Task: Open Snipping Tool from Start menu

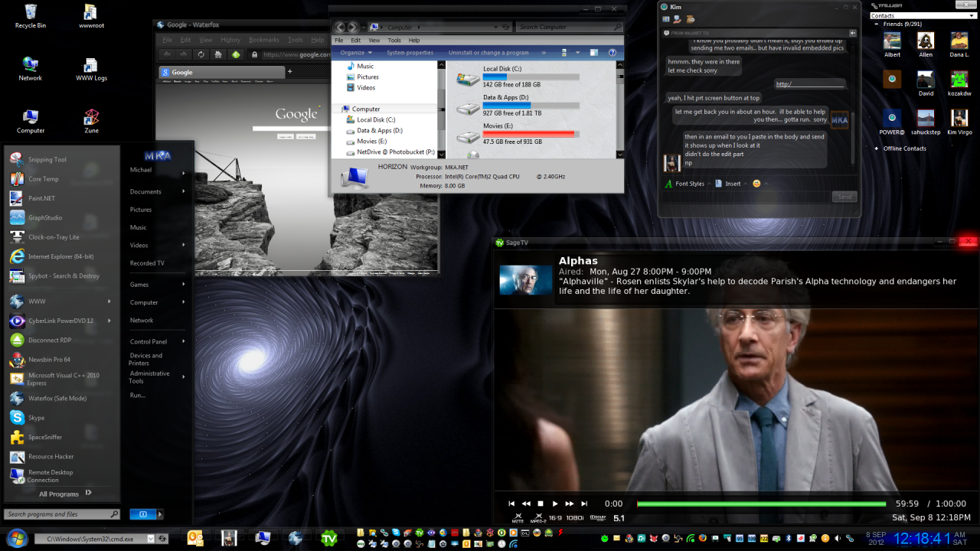Action: point(61,159)
